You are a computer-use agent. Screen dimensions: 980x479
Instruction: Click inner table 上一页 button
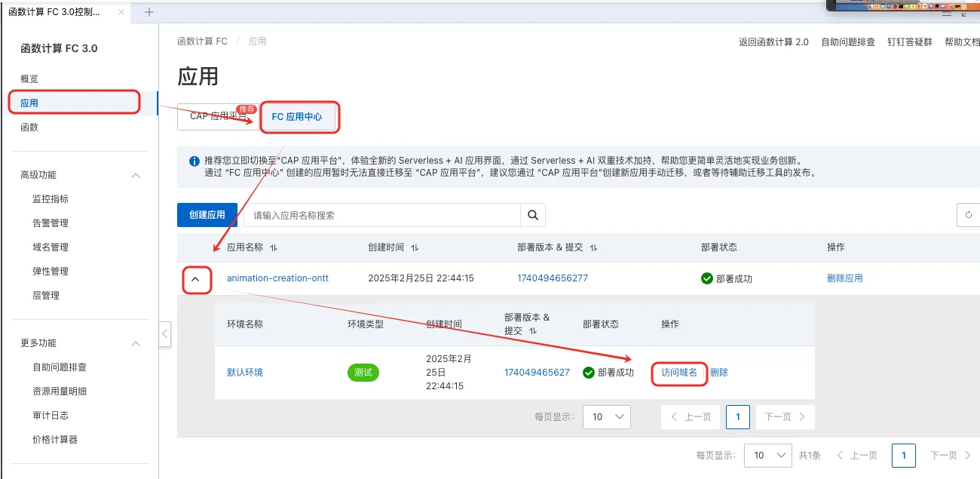tap(691, 417)
